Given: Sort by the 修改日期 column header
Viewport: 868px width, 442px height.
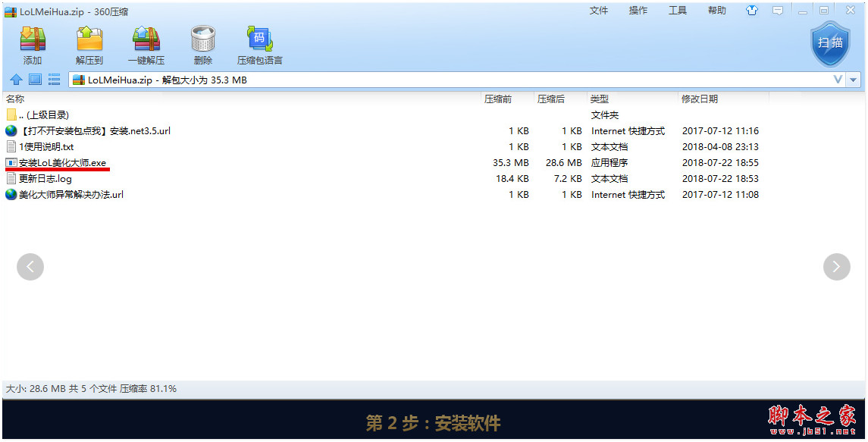Looking at the screenshot, I should pos(700,99).
